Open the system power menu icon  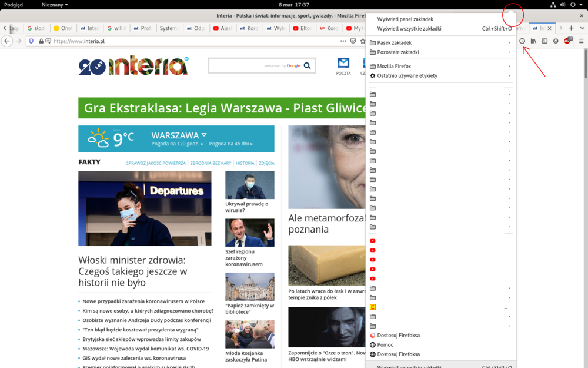pos(573,5)
